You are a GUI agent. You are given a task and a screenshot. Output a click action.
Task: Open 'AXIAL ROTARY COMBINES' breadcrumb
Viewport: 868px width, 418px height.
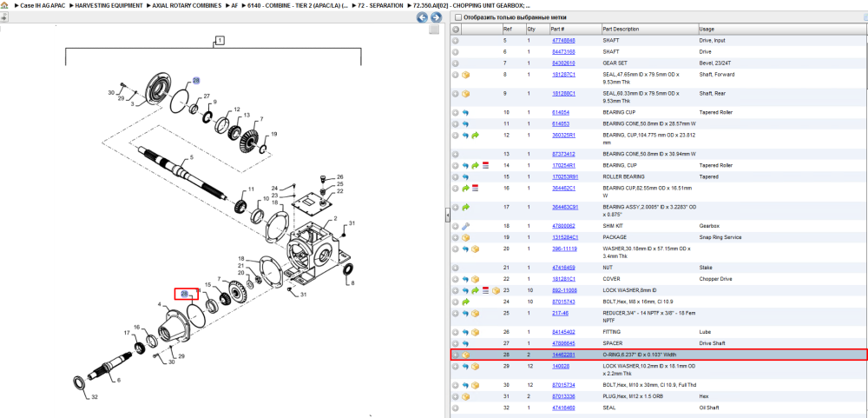tap(187, 5)
